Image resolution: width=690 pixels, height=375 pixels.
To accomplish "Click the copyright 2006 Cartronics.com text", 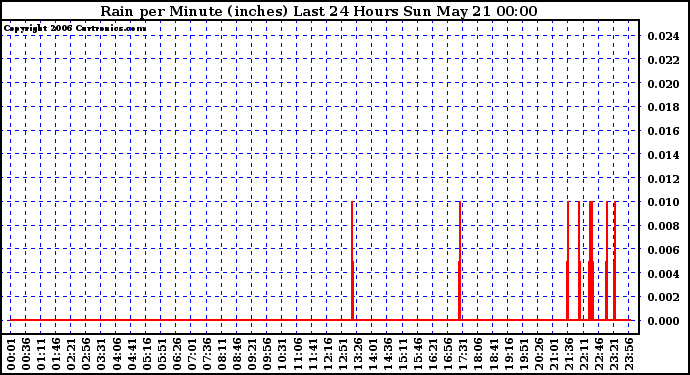I will click(x=75, y=28).
